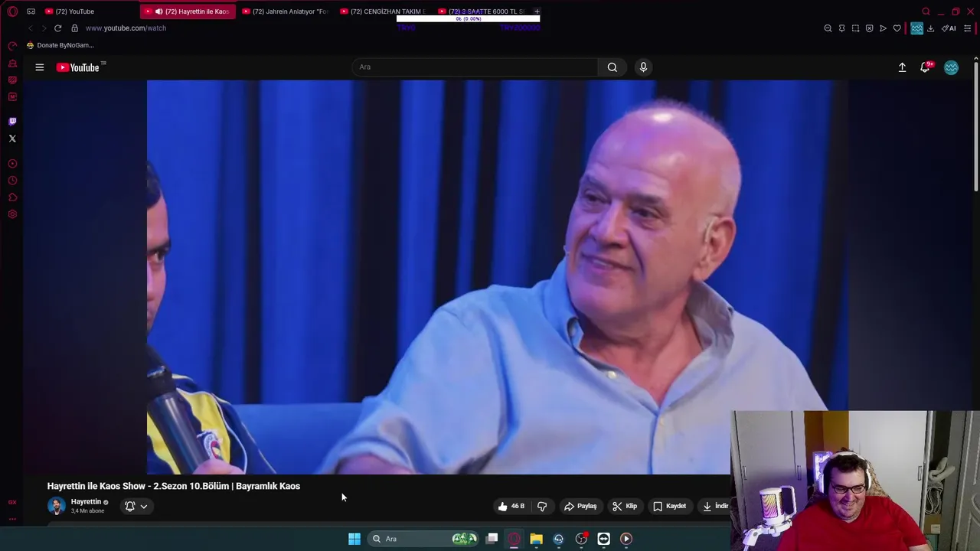Click the www.youtube.com/watch address bar
The height and width of the screenshot is (551, 980).
[126, 28]
